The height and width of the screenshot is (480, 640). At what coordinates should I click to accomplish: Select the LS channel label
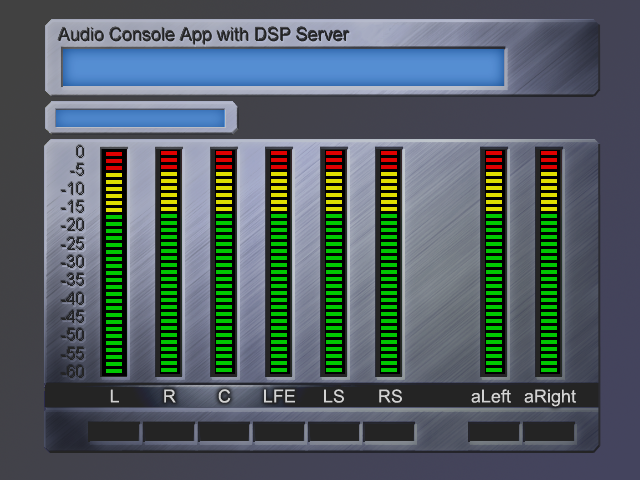334,396
